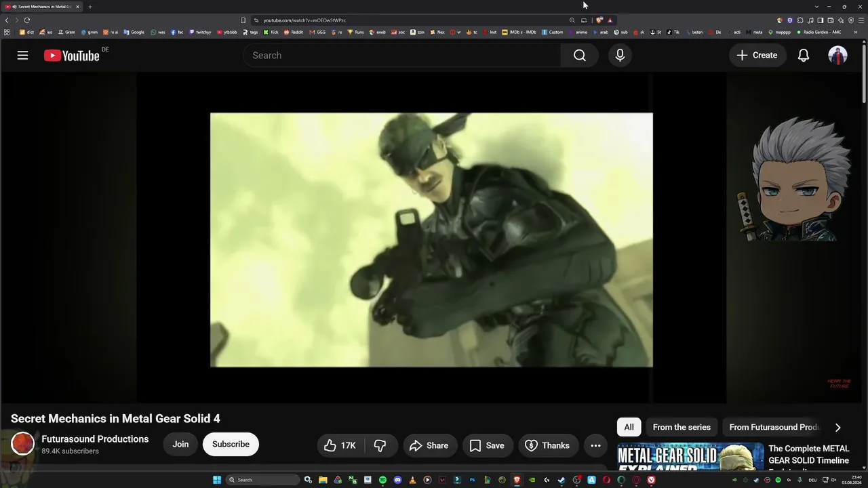This screenshot has height=488, width=868.
Task: Open the browser zoom magnifier icon
Action: click(x=572, y=20)
